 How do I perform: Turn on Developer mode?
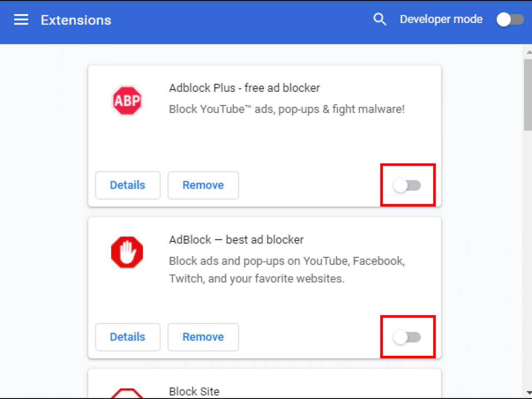click(x=510, y=19)
